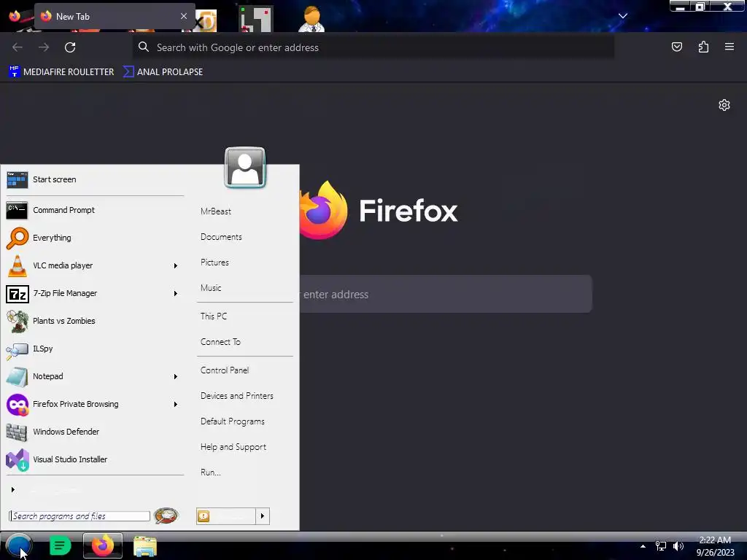
Task: Close the New Tab tab
Action: point(184,16)
